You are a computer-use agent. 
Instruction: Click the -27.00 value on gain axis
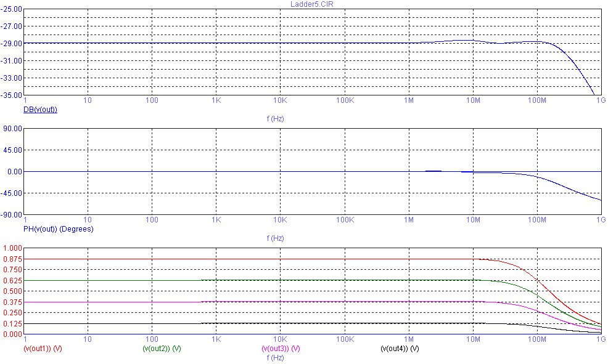[11, 26]
